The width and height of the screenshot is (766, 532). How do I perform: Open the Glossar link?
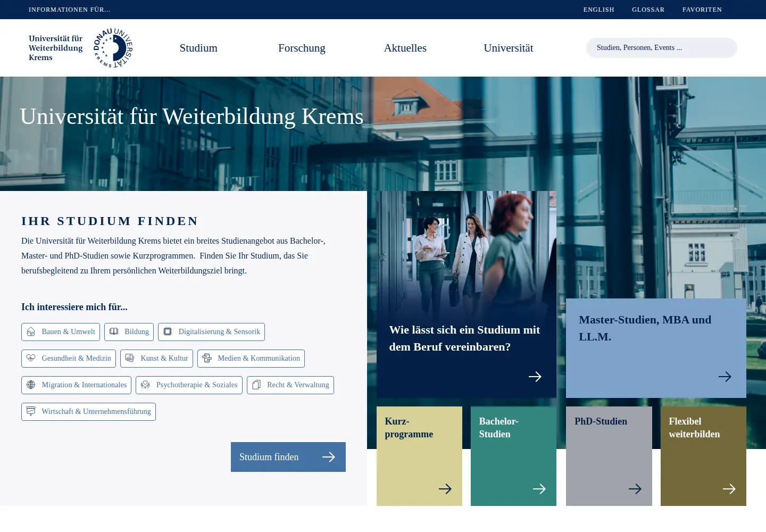point(648,10)
